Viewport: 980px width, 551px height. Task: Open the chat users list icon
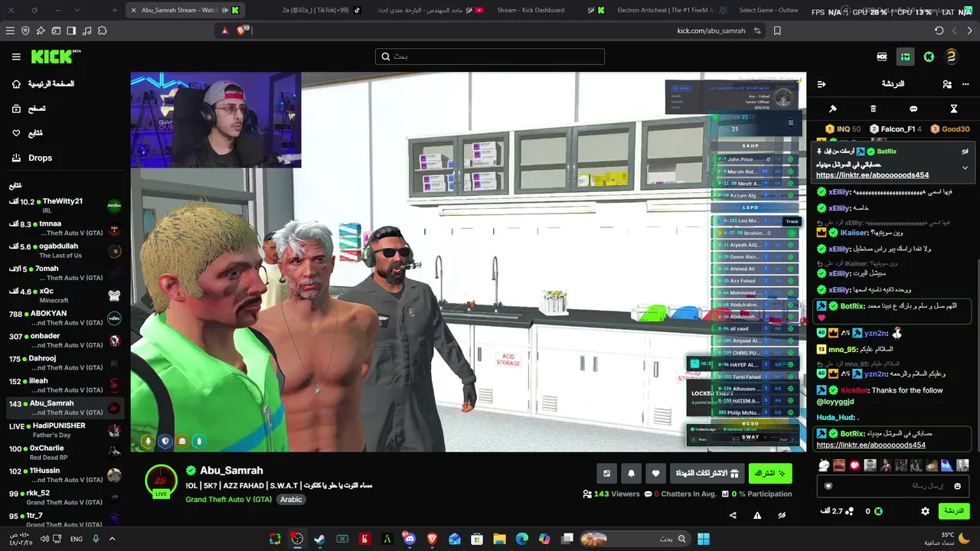click(947, 84)
